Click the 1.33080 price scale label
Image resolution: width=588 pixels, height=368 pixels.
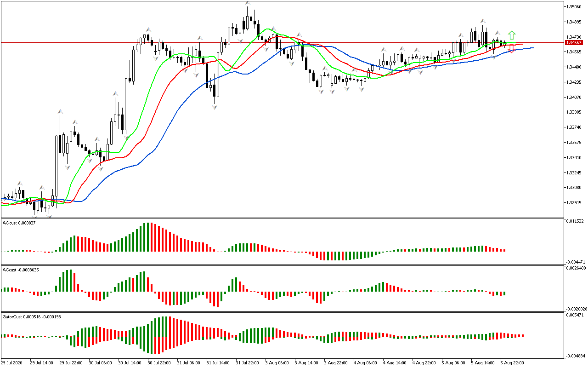[575, 188]
